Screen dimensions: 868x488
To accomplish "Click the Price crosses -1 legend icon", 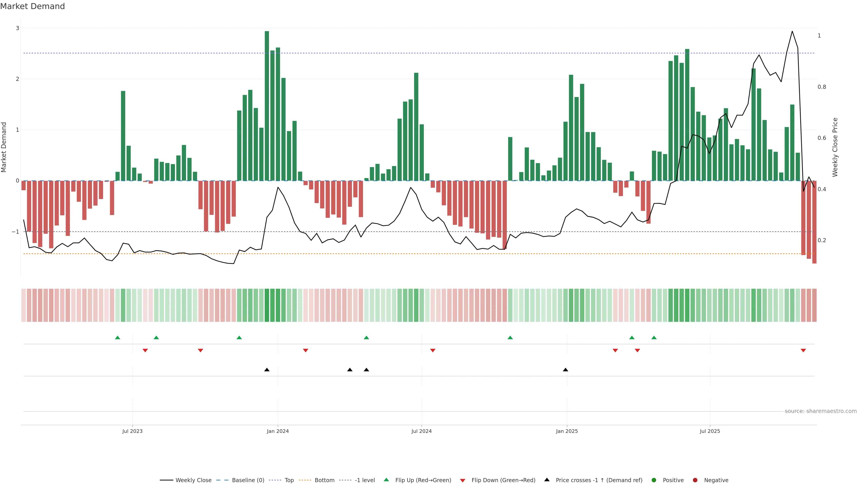I will click(547, 480).
